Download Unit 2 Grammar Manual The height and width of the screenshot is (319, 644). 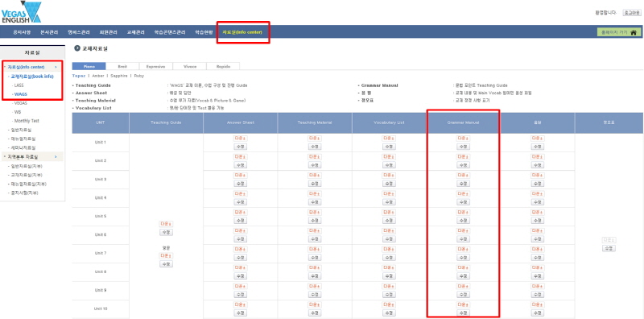tap(464, 157)
